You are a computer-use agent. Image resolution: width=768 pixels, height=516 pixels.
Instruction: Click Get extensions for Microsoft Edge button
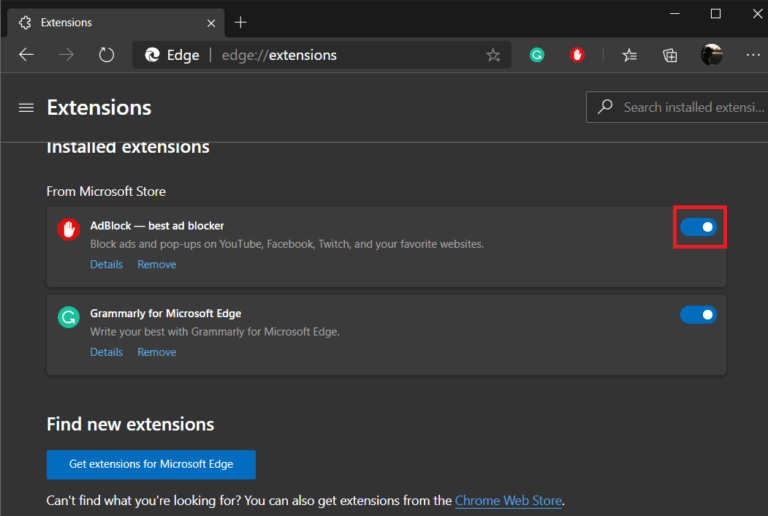(x=151, y=465)
